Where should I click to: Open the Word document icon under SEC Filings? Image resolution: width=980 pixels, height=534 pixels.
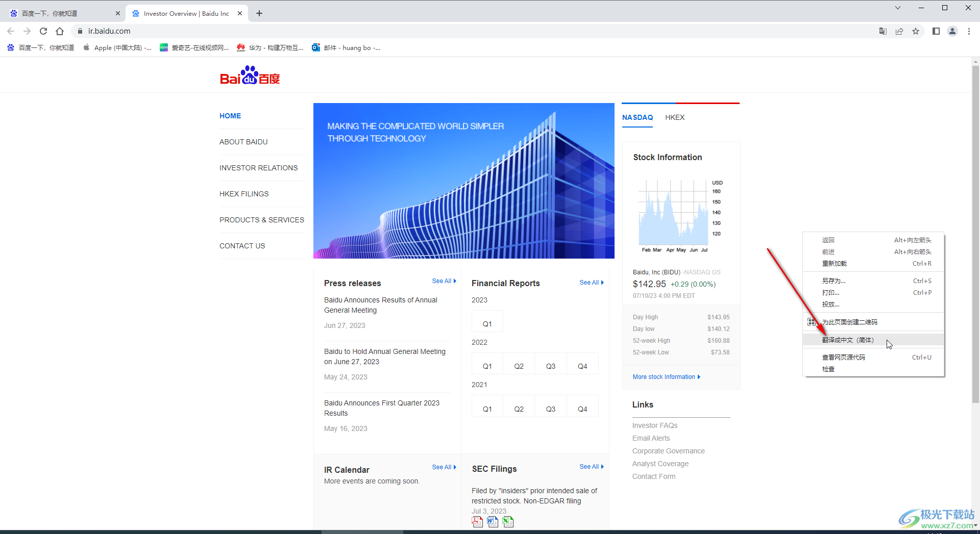[x=493, y=521]
